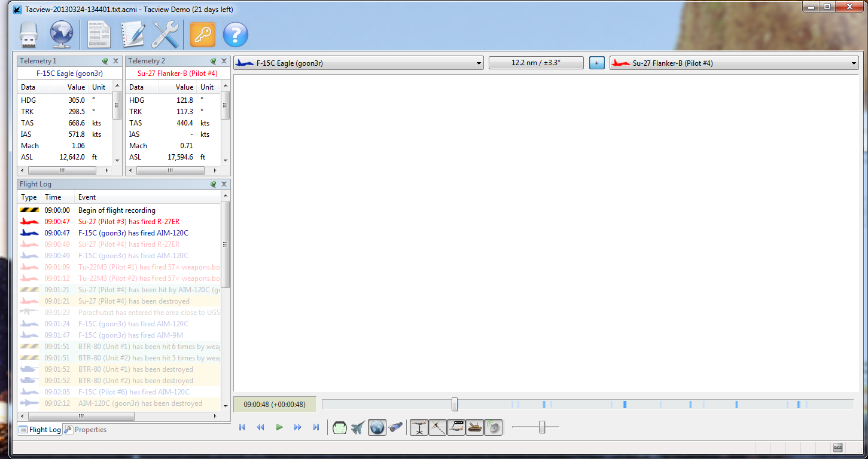Jump to beginning of the recording
This screenshot has width=868, height=459.
click(x=242, y=427)
